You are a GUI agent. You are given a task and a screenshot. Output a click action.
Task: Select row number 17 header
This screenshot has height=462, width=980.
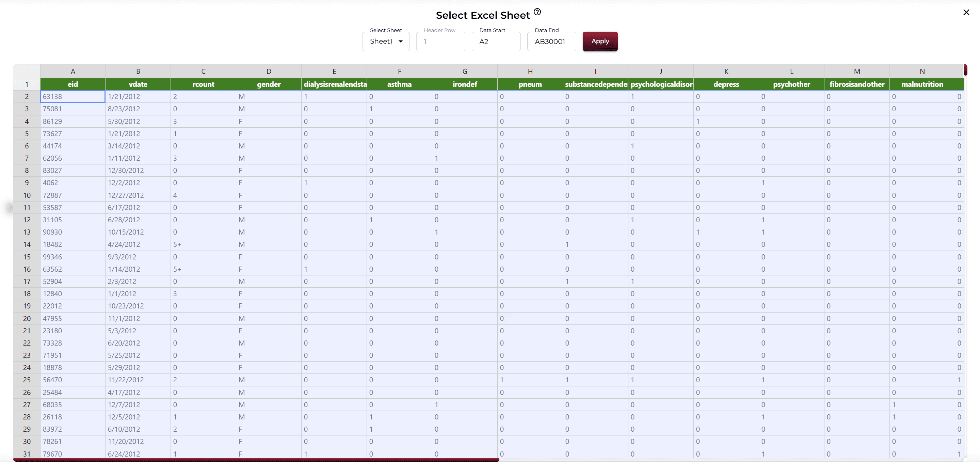tap(27, 281)
